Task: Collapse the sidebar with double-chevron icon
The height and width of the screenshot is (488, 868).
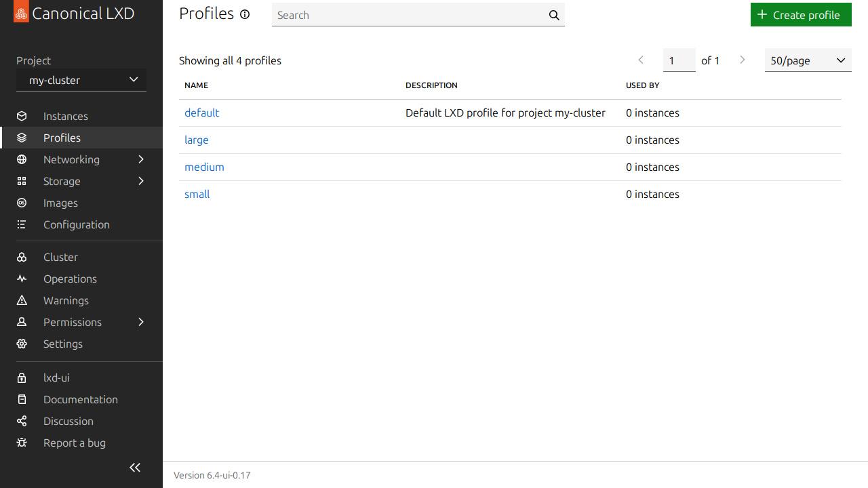Action: (x=135, y=468)
